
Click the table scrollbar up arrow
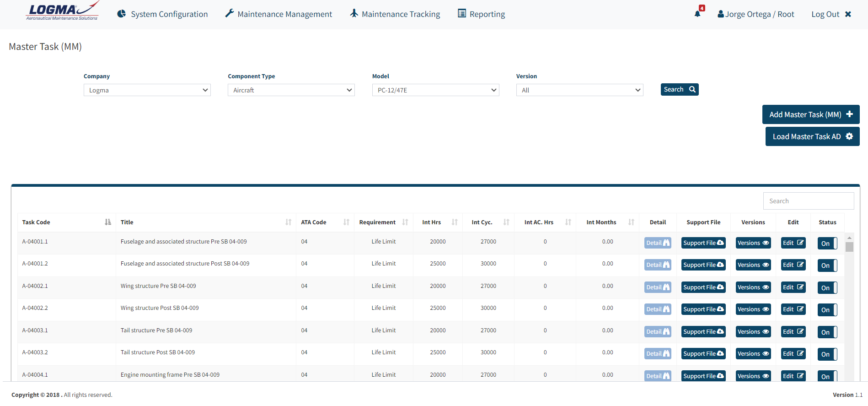tap(849, 238)
